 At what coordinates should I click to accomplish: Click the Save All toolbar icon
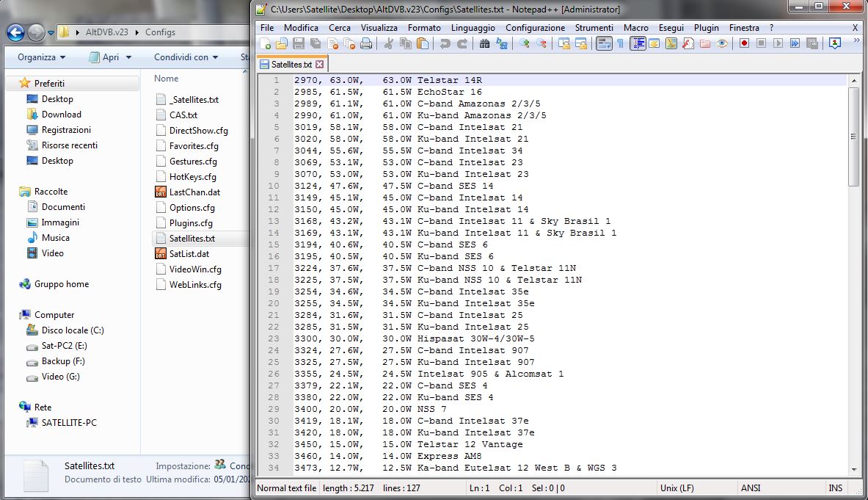(316, 44)
